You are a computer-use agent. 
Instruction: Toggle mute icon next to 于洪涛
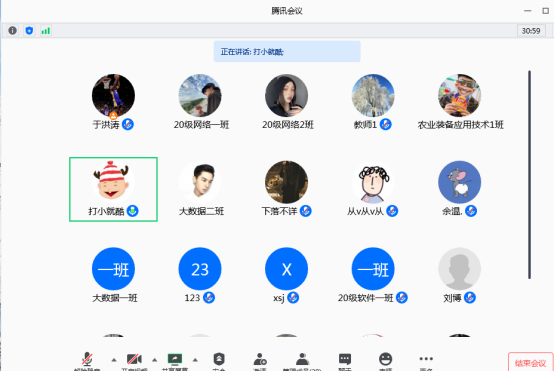point(128,124)
